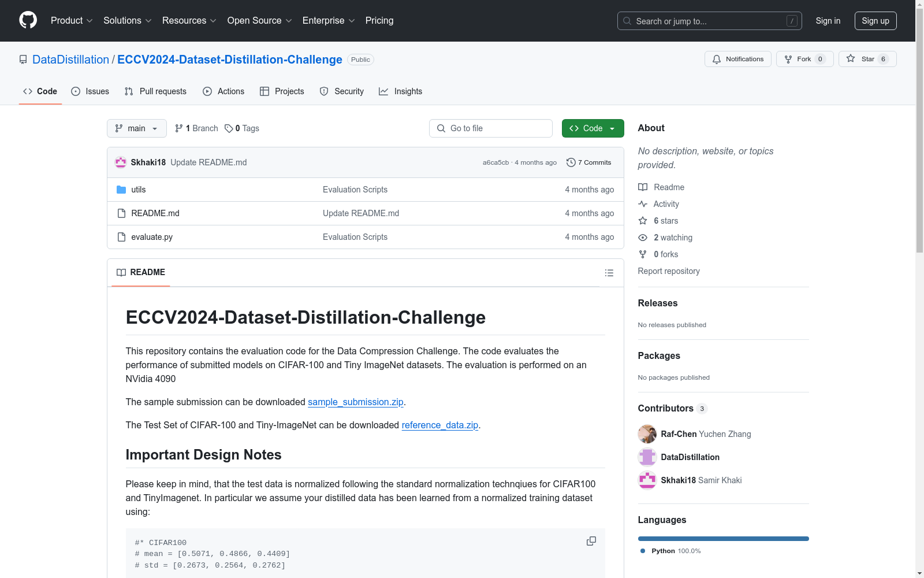
Task: Expand the Solutions menu
Action: (x=128, y=20)
